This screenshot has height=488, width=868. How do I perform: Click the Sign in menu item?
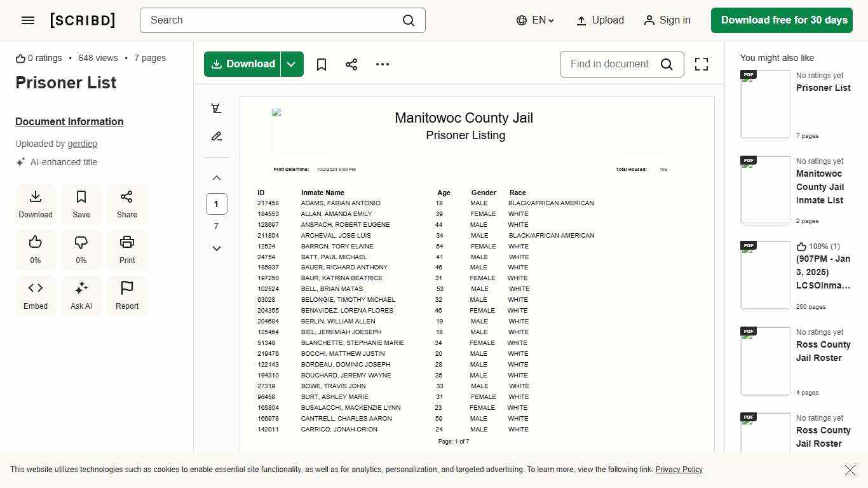pos(667,20)
